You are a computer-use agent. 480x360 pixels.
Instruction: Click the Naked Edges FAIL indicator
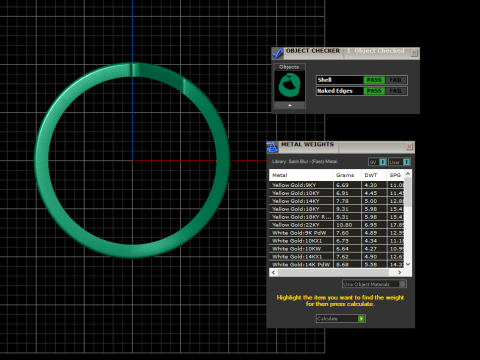(396, 91)
